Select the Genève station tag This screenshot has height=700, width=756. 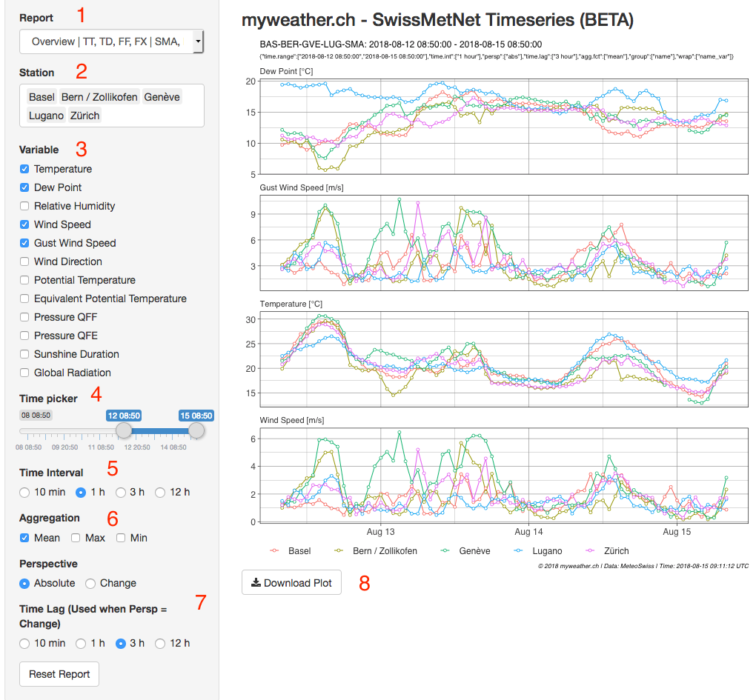(x=162, y=97)
